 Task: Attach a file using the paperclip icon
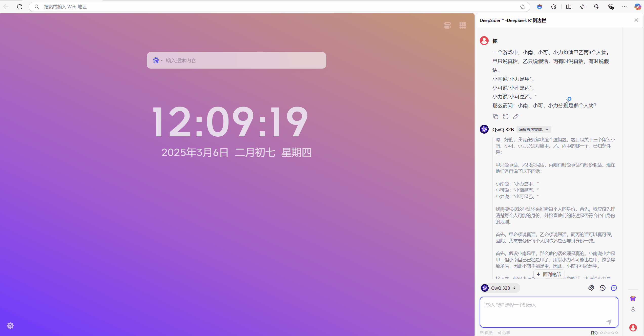click(591, 288)
